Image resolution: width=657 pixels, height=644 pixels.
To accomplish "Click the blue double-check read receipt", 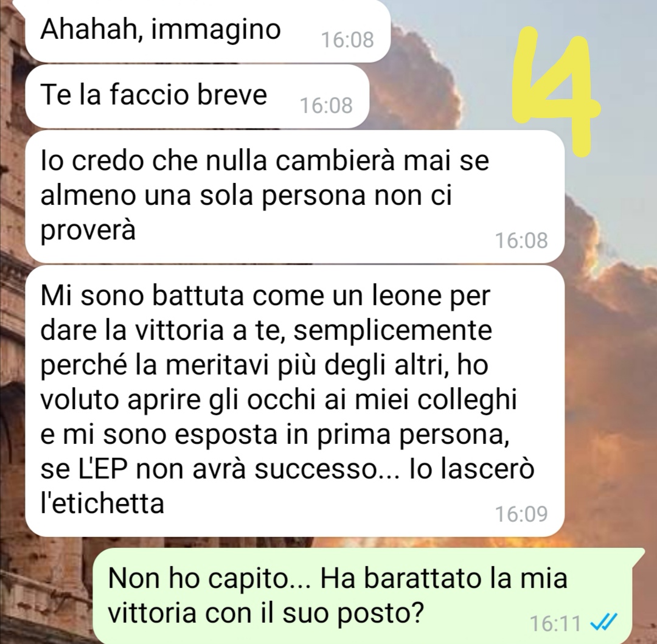I will click(x=604, y=623).
